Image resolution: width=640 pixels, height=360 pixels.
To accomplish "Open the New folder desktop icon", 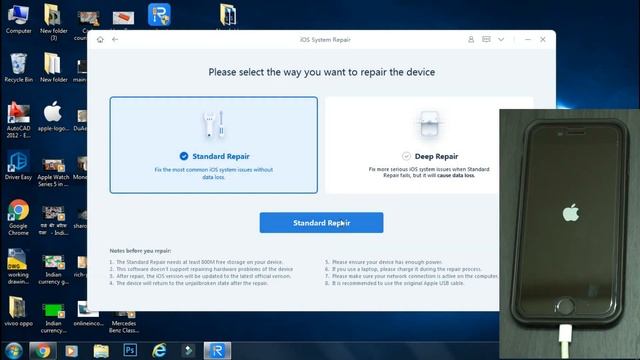I will pyautogui.click(x=53, y=68).
